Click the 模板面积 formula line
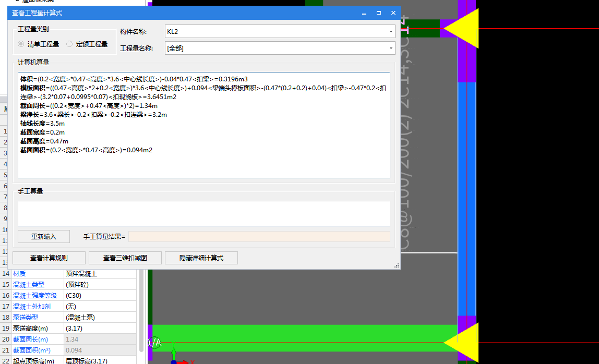This screenshot has height=364, width=599. [203, 92]
